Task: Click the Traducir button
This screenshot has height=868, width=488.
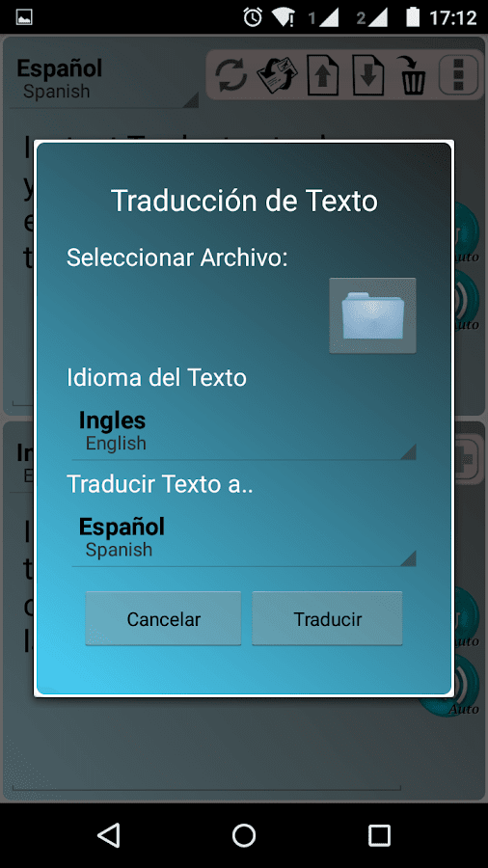Action: click(328, 618)
